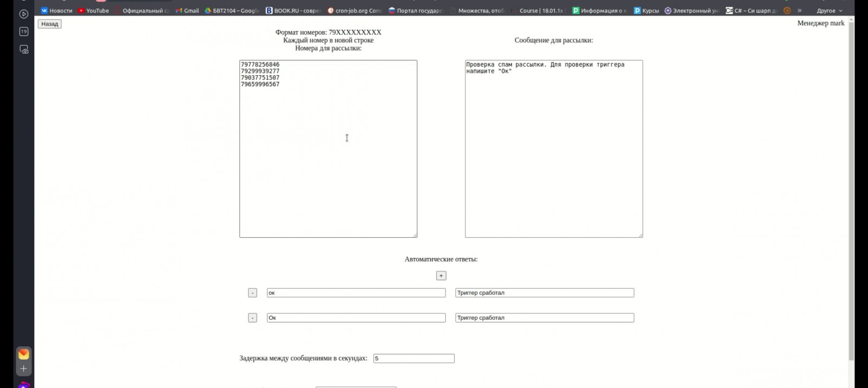Open Электронный университет bookmark

(692, 10)
